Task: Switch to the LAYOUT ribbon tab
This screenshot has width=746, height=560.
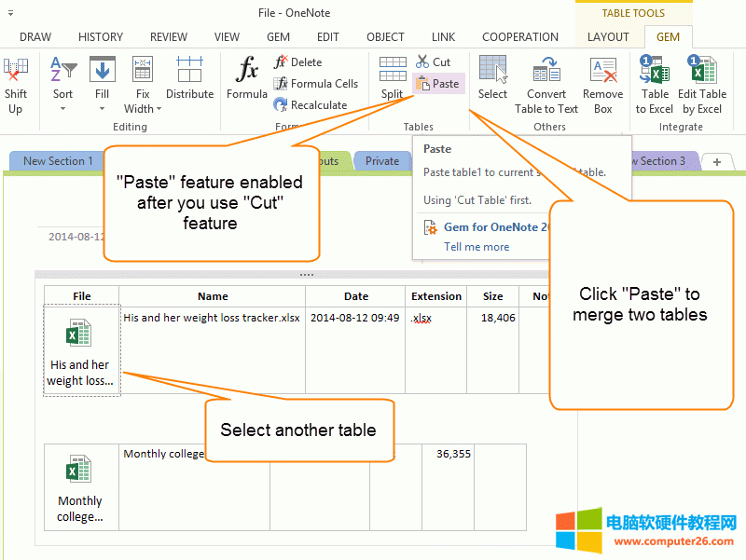Action: click(x=609, y=36)
